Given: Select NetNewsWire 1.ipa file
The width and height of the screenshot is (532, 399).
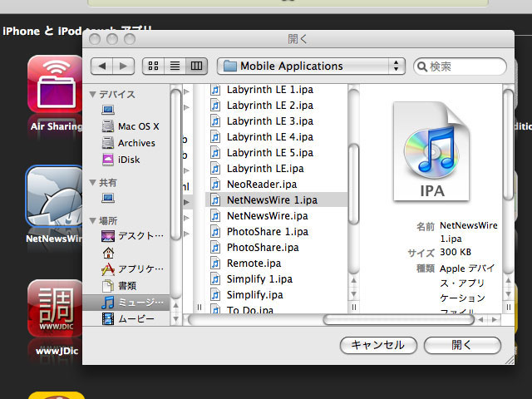Looking at the screenshot, I should tap(276, 199).
